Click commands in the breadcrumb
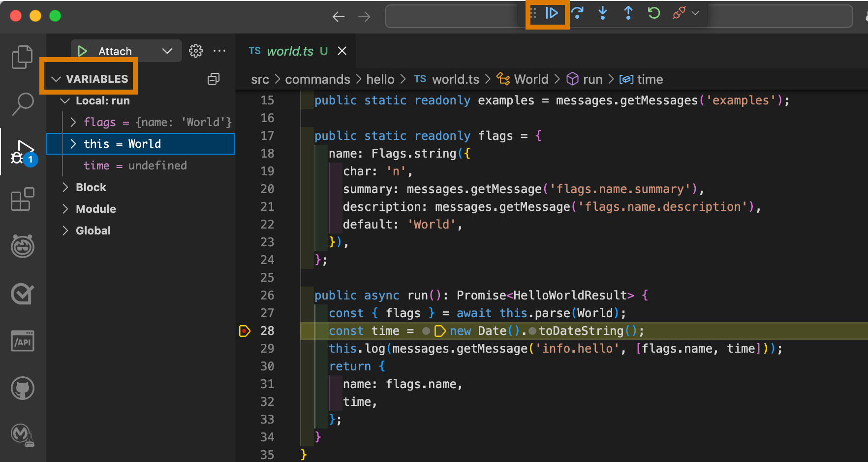The height and width of the screenshot is (462, 868). pos(317,79)
